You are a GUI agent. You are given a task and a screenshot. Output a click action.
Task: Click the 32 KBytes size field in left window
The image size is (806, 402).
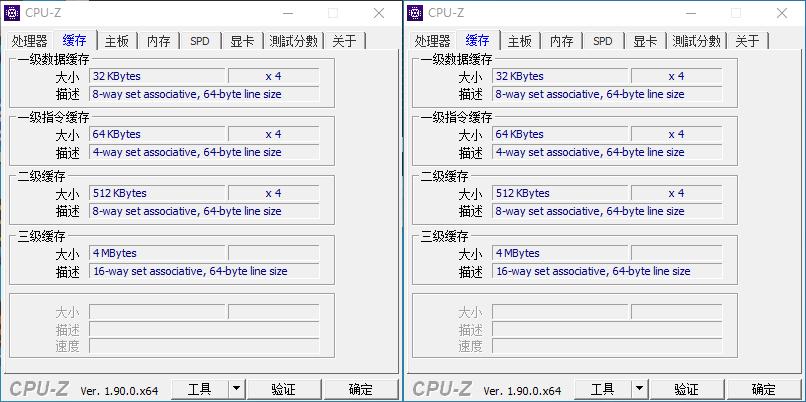(157, 76)
